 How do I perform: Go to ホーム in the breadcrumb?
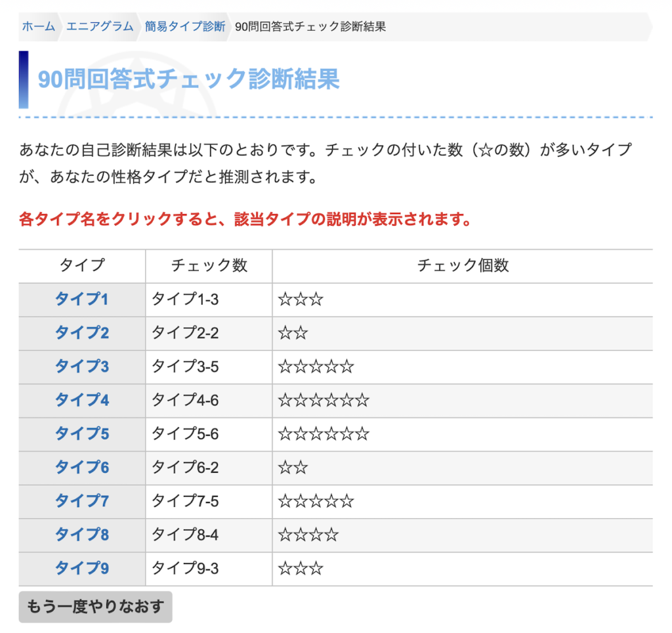point(39,26)
